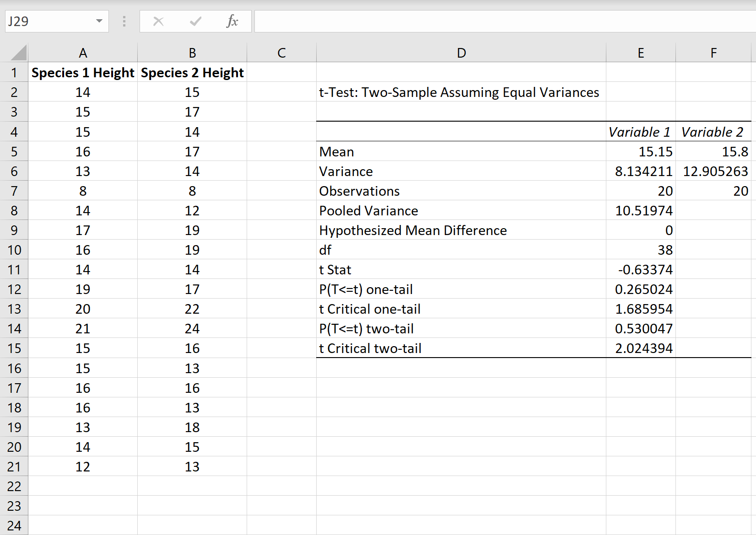Select the Pooled Variance label cell
756x535 pixels.
(x=461, y=210)
